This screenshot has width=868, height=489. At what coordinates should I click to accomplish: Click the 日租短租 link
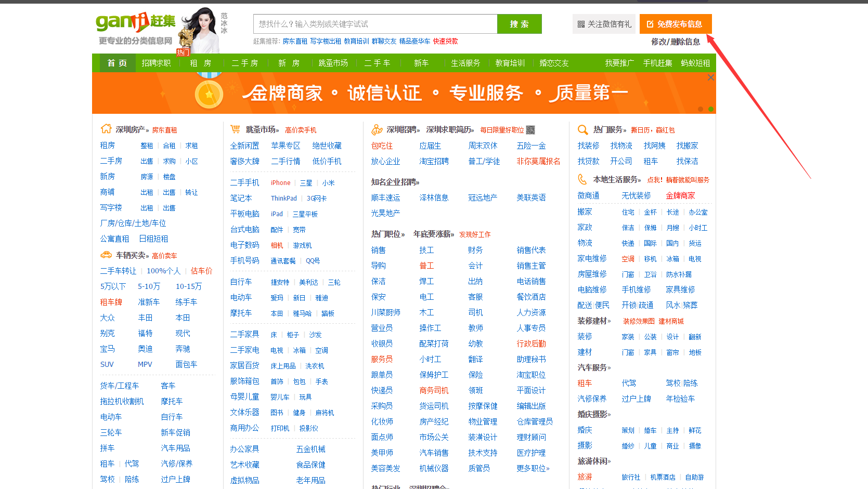(x=153, y=239)
